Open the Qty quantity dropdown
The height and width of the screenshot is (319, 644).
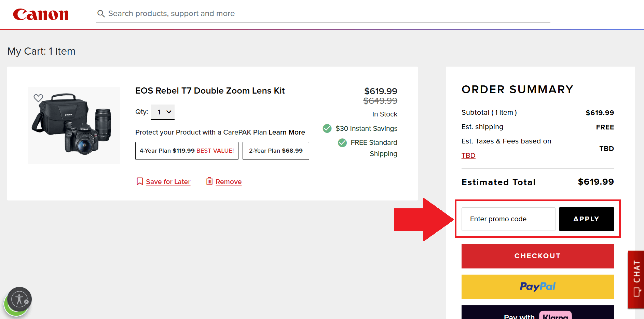pos(163,112)
